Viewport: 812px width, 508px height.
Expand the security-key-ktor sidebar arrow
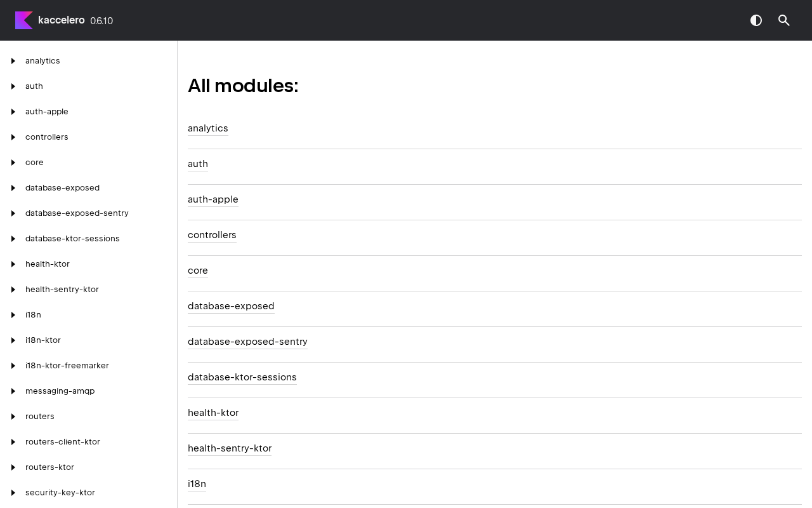[13, 493]
